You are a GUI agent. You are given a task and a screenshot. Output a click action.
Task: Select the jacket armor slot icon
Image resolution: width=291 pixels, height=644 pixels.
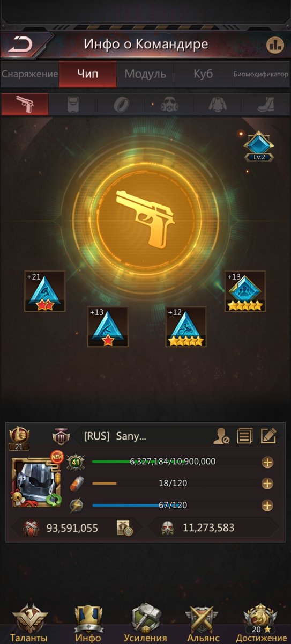[x=218, y=104]
